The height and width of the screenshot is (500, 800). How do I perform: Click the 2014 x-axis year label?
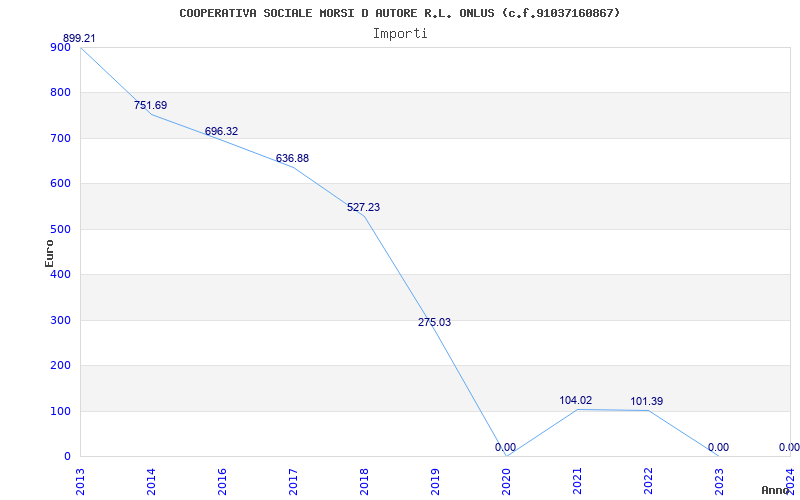[x=151, y=481]
